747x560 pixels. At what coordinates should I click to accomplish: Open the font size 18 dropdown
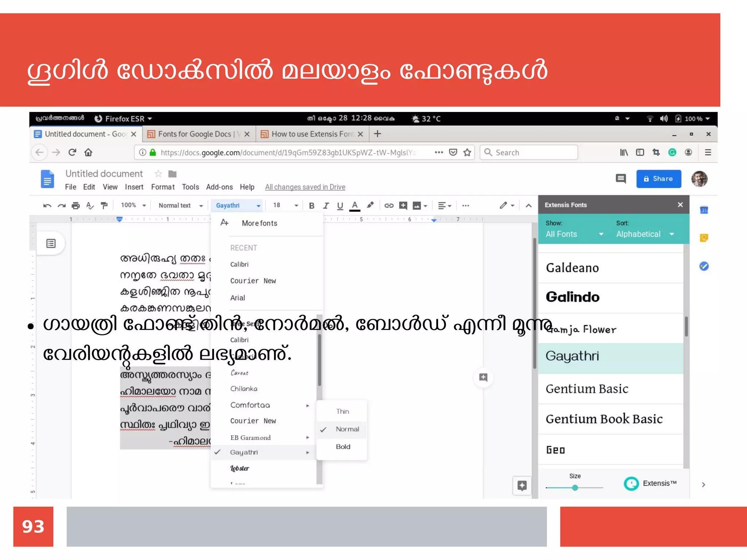[x=286, y=206]
